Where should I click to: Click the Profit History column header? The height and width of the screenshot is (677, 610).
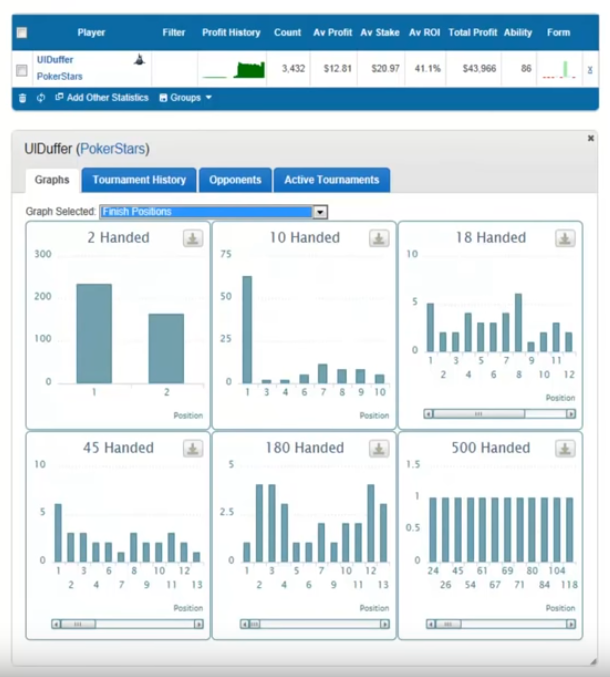(231, 32)
